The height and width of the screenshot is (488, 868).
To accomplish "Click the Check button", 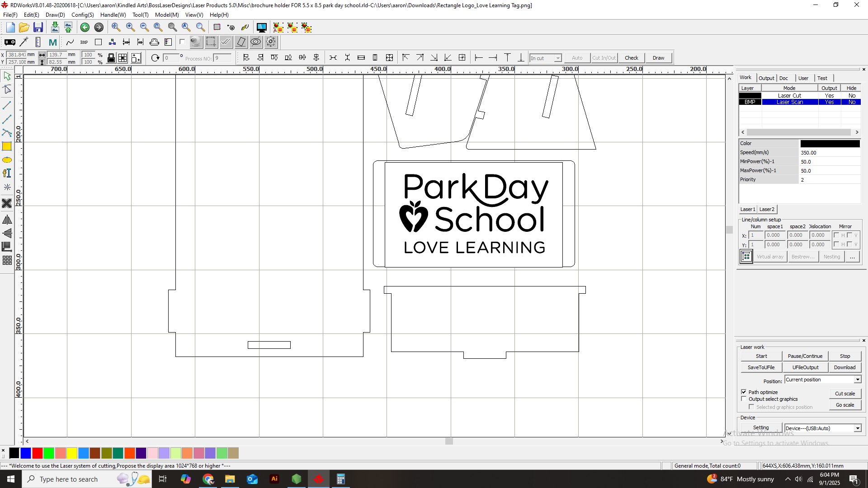I will pyautogui.click(x=632, y=58).
